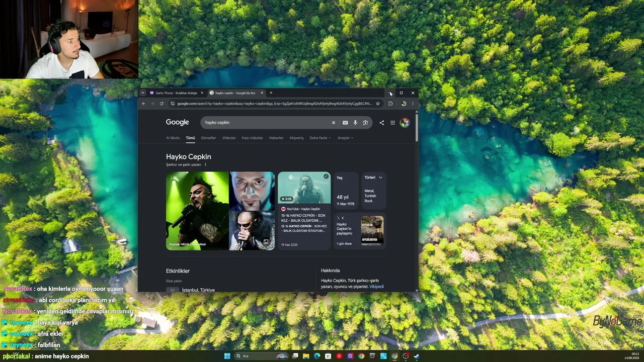
Task: Open the Google logo homepage link
Action: tap(178, 122)
